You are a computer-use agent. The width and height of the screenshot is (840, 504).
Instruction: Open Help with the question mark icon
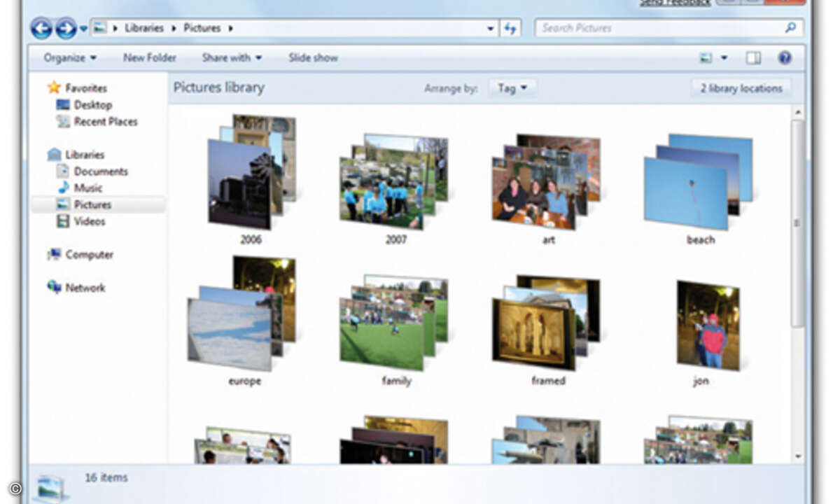[x=785, y=58]
